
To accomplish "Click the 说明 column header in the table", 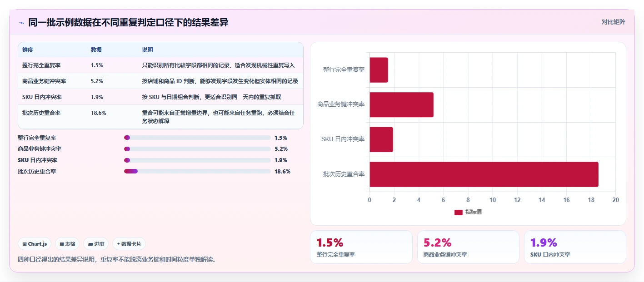I will 148,50.
